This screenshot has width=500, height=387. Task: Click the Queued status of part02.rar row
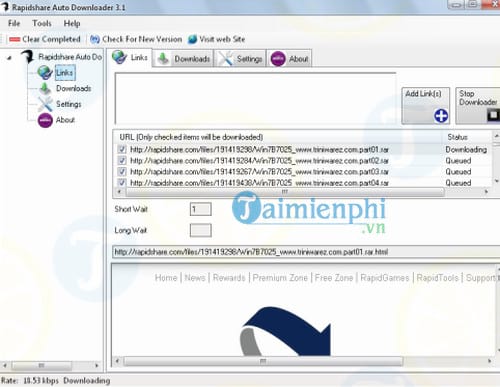pyautogui.click(x=458, y=160)
